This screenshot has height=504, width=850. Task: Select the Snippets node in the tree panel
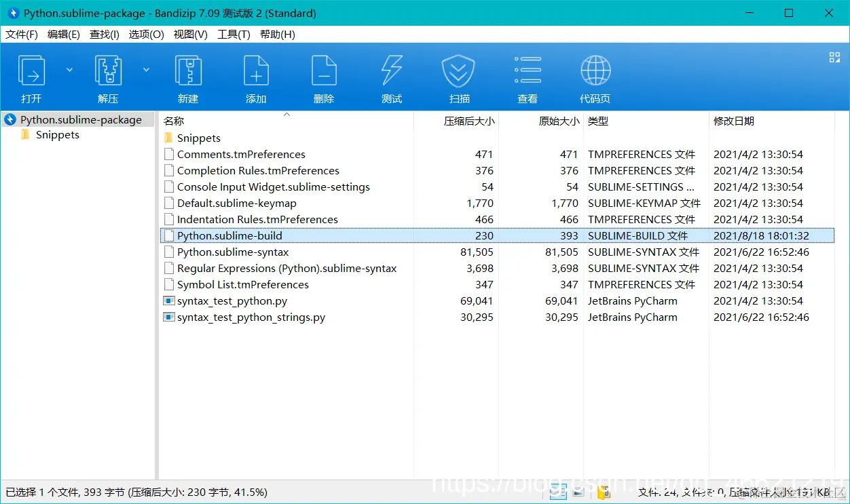click(x=58, y=134)
